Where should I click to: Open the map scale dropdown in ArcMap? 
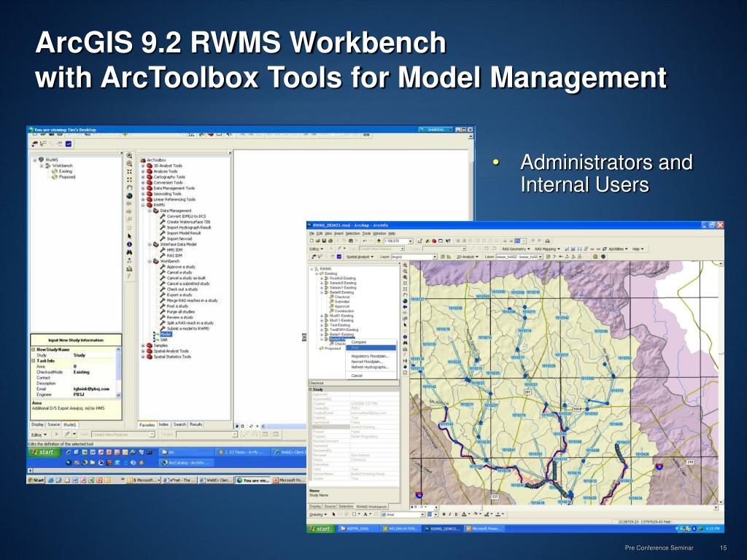[411, 241]
